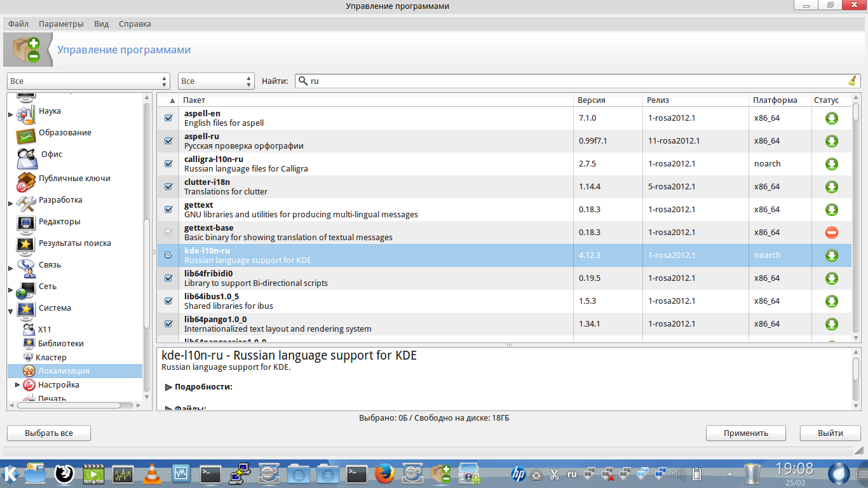Open the Справка menu
This screenshot has height=488, width=868.
135,24
